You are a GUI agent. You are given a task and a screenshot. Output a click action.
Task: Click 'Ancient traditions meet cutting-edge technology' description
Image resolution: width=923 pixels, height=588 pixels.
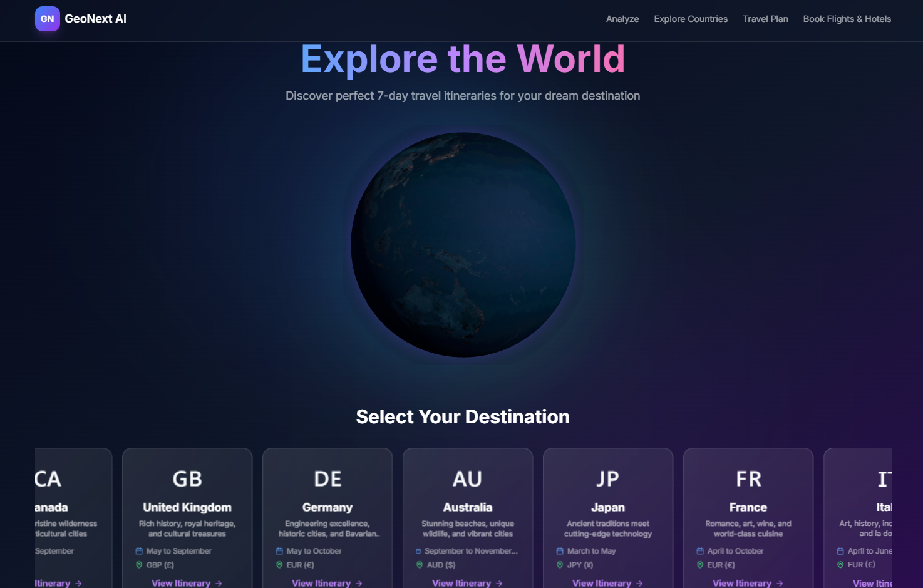click(608, 529)
